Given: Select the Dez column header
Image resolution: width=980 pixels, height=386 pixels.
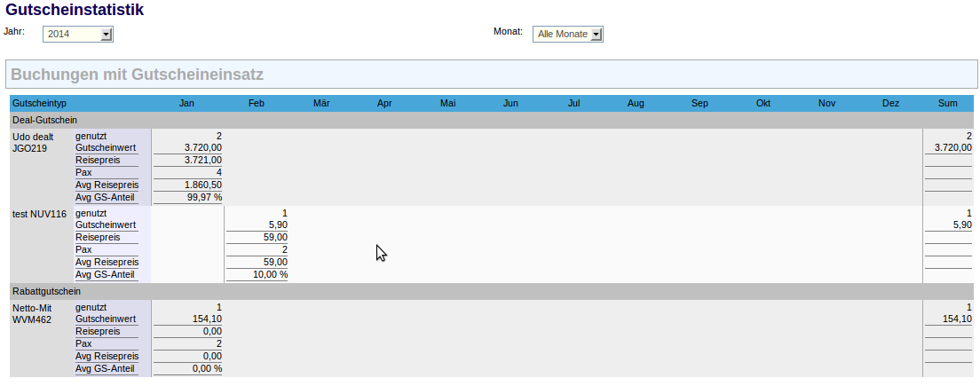Looking at the screenshot, I should coord(890,104).
